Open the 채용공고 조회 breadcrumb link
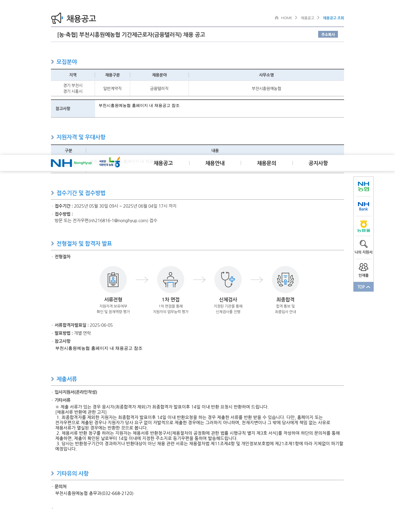 333,18
